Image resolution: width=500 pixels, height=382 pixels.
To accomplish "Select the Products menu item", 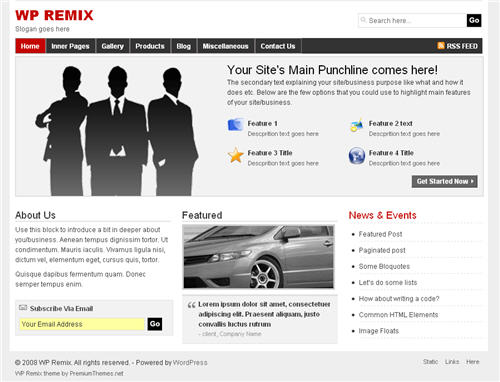I will [150, 46].
